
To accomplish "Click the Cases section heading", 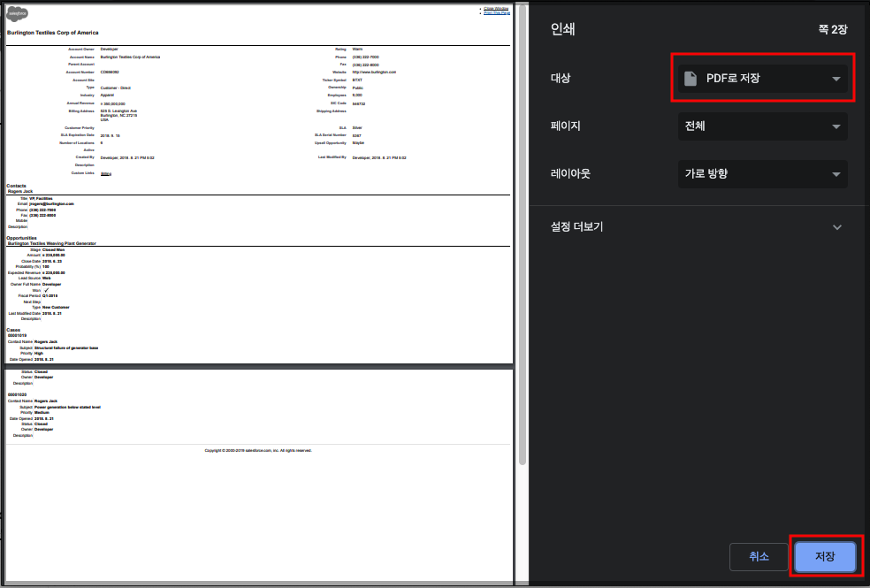I will (x=13, y=330).
